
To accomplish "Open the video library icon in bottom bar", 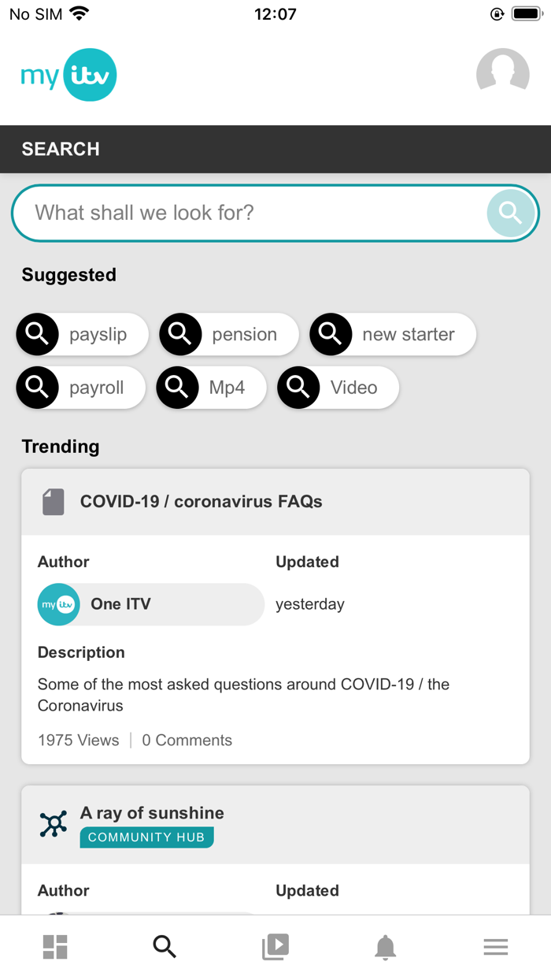I will pyautogui.click(x=275, y=947).
